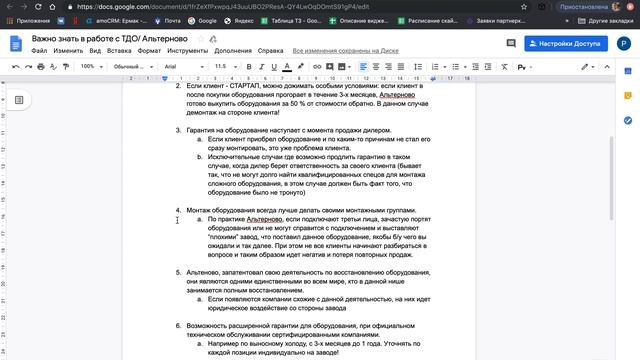Add a comment from toolbar
Image resolution: width=640 pixels, height=360 pixels.
pos(329,67)
